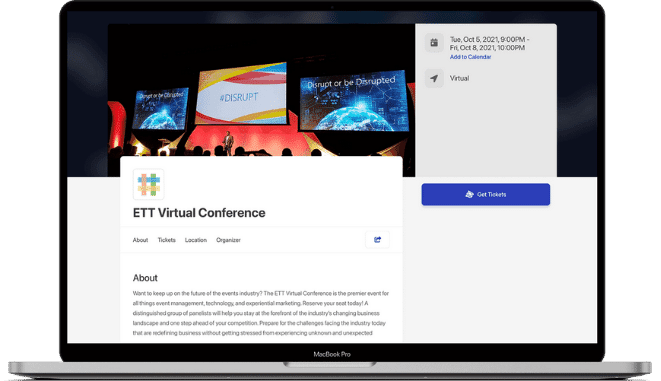The image size is (661, 381).
Task: Click the About description paragraph
Action: pos(261,313)
